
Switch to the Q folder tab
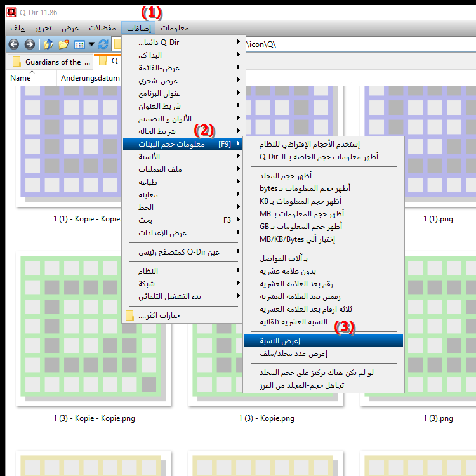click(x=108, y=62)
